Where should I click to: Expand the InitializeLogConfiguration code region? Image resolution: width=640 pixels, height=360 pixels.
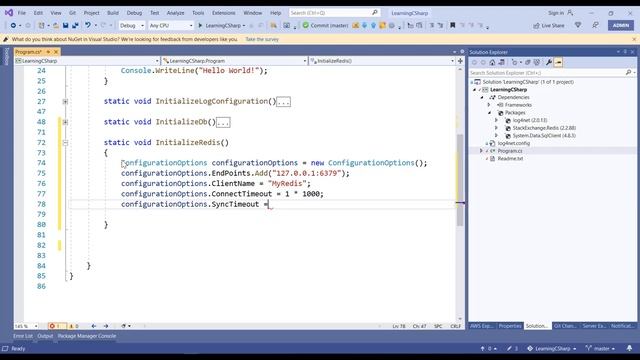point(65,101)
